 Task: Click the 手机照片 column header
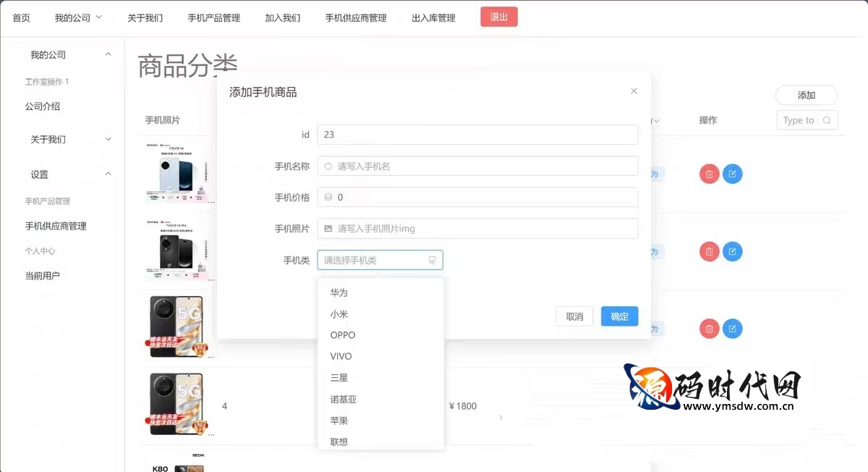click(163, 120)
